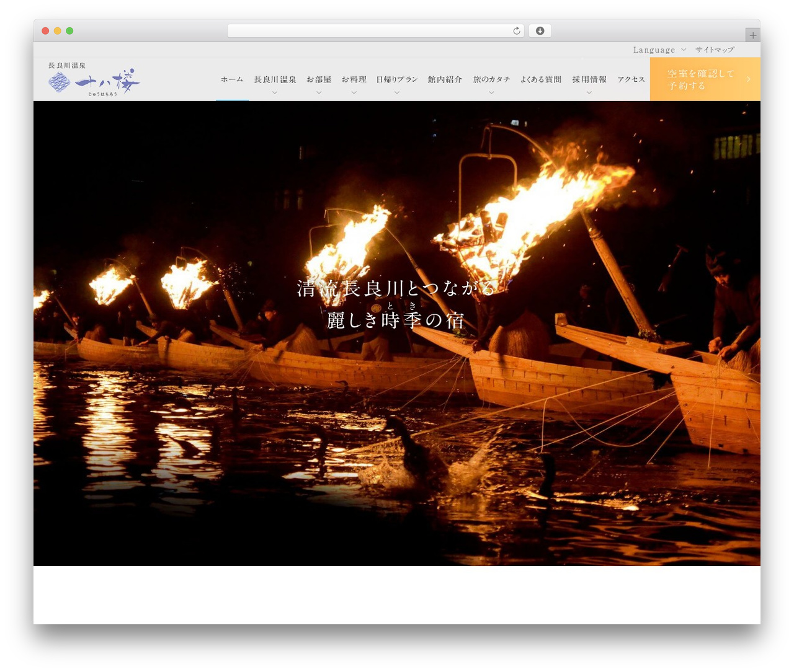Open the サイトマップ link
794x672 pixels.
point(715,50)
